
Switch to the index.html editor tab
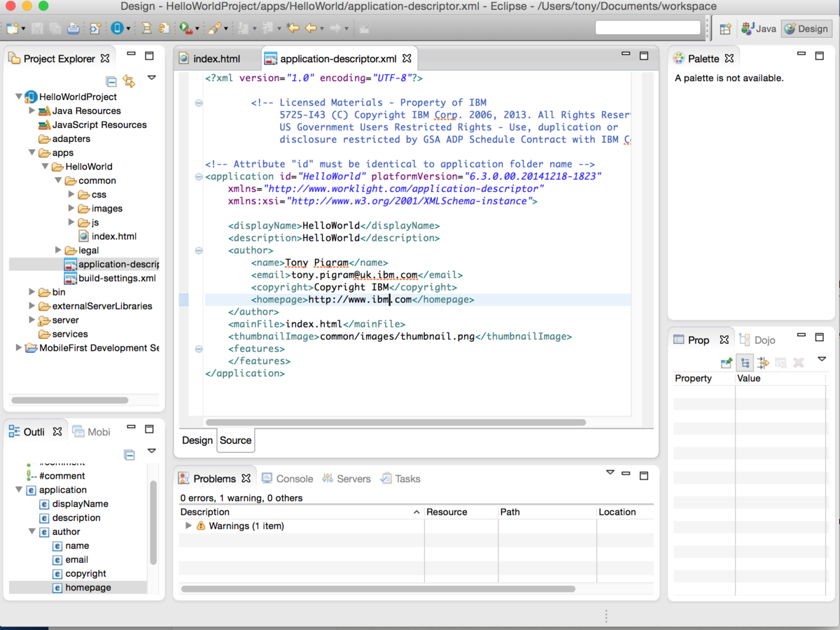[x=216, y=59]
